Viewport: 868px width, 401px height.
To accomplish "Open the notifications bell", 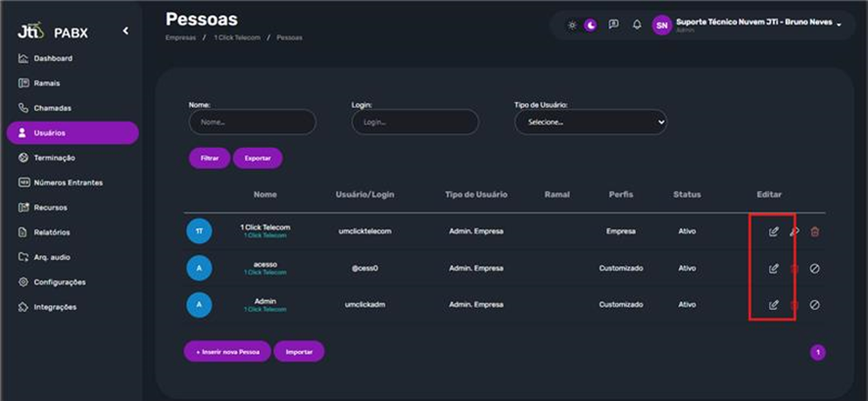I will 637,25.
